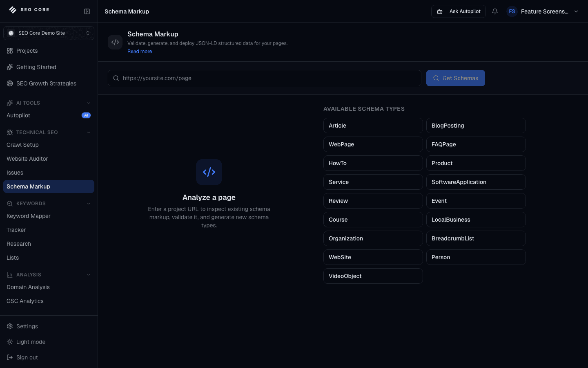Screen dimensions: 588x368
Task: Go to Research
Action: point(49,244)
